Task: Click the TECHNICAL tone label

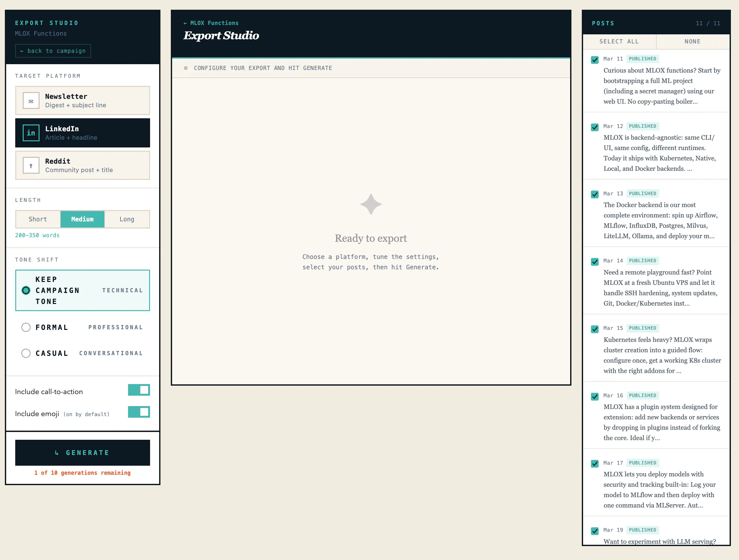Action: coord(123,290)
